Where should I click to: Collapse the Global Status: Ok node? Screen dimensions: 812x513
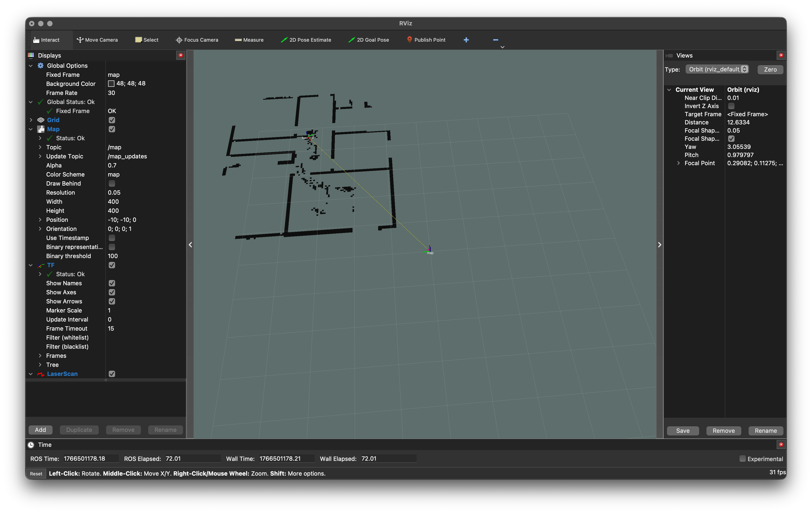pyautogui.click(x=31, y=102)
